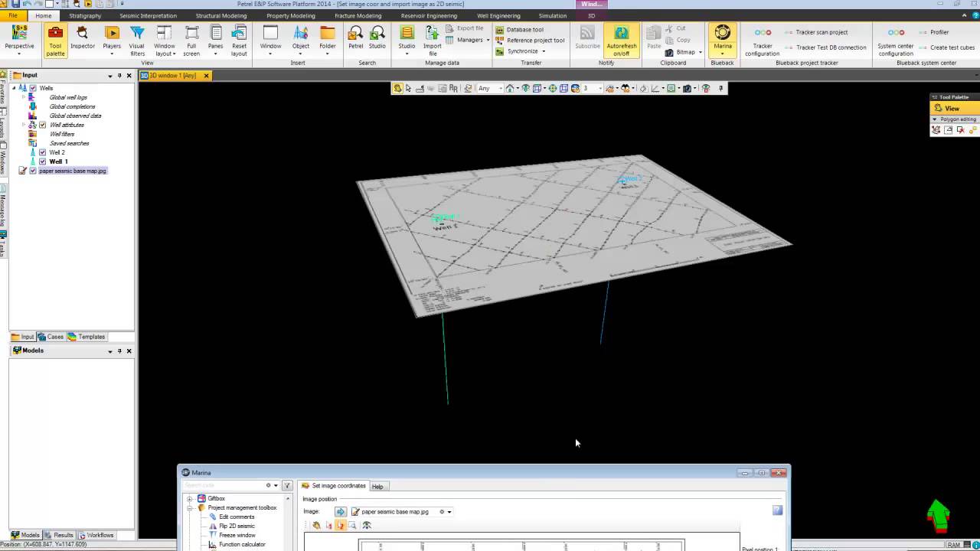Open the Window layout menu
The image size is (980, 551).
tap(165, 41)
